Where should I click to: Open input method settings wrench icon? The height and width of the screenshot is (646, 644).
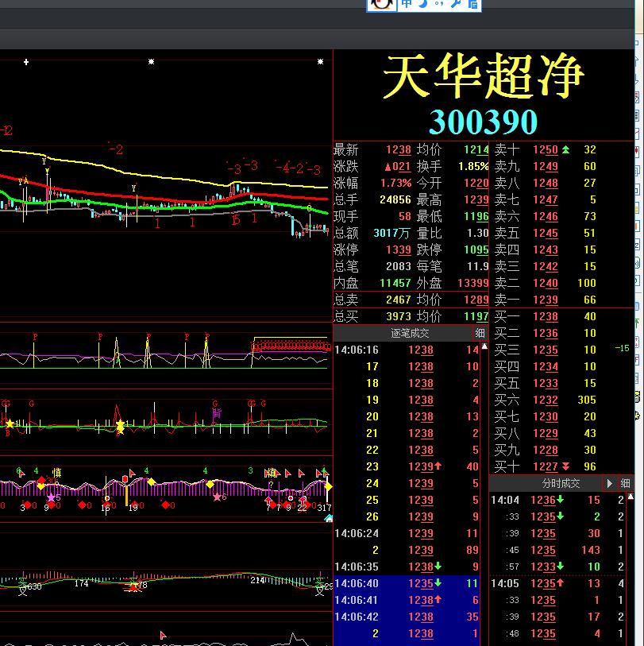(x=456, y=4)
